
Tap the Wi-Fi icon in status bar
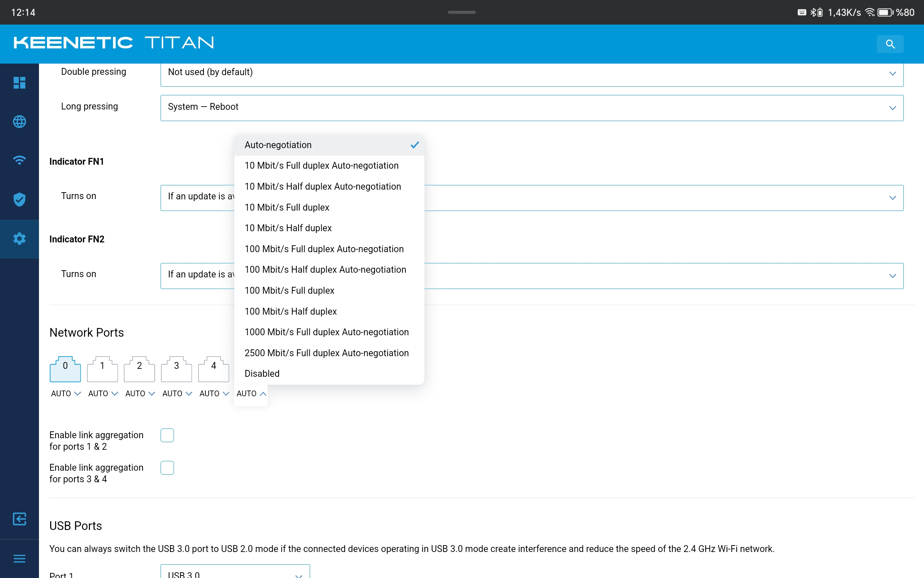point(869,13)
